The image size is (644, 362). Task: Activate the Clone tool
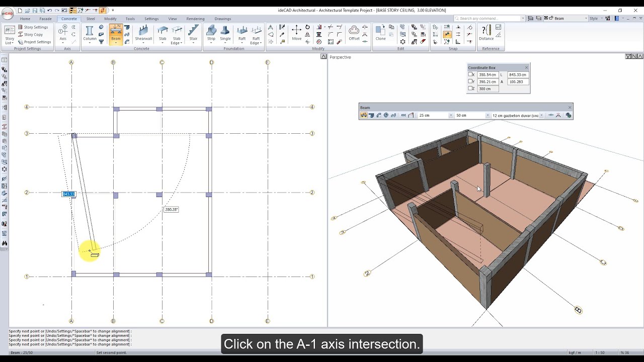[x=381, y=33]
